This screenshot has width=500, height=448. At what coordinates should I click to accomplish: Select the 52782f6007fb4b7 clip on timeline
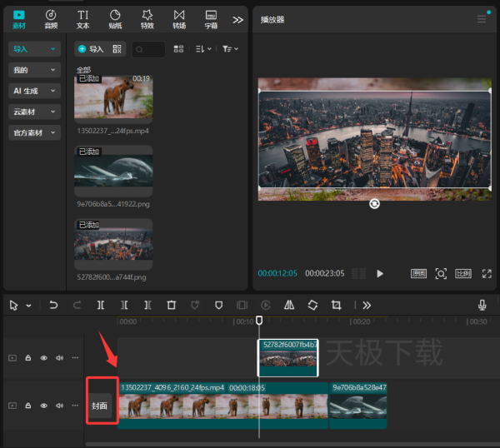tap(287, 358)
